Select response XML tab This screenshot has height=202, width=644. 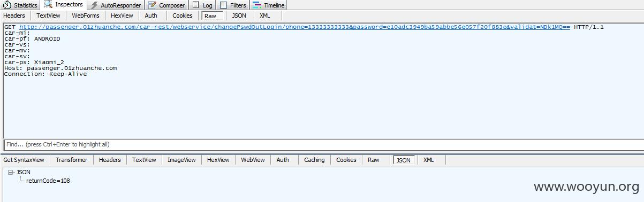(x=429, y=160)
